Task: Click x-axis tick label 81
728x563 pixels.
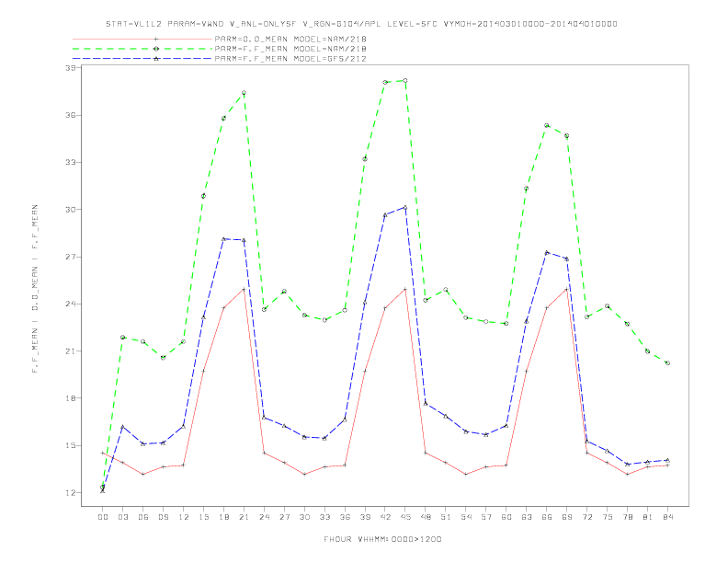Action: coord(648,517)
